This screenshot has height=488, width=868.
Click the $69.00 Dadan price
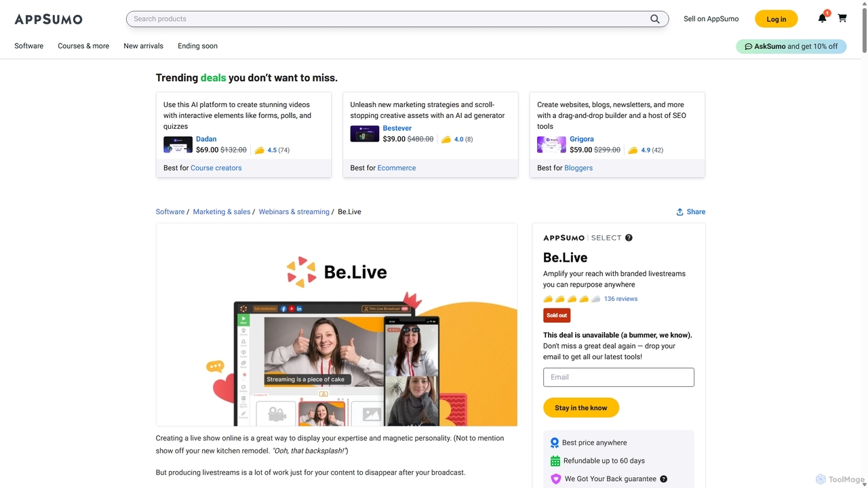(x=208, y=150)
